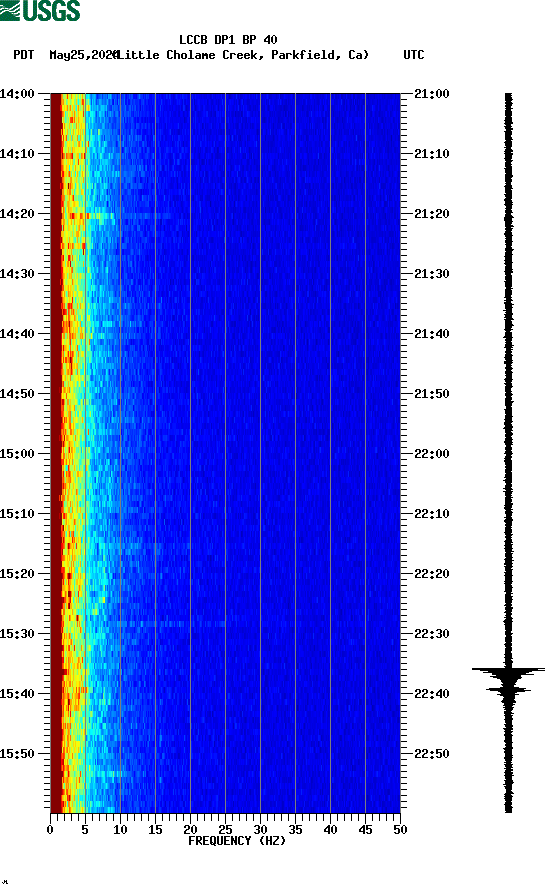Screen dimensions: 552x893
Task: Click the 'Little Cholame Creek, Parkfield, Ca' text
Action: click(x=242, y=55)
